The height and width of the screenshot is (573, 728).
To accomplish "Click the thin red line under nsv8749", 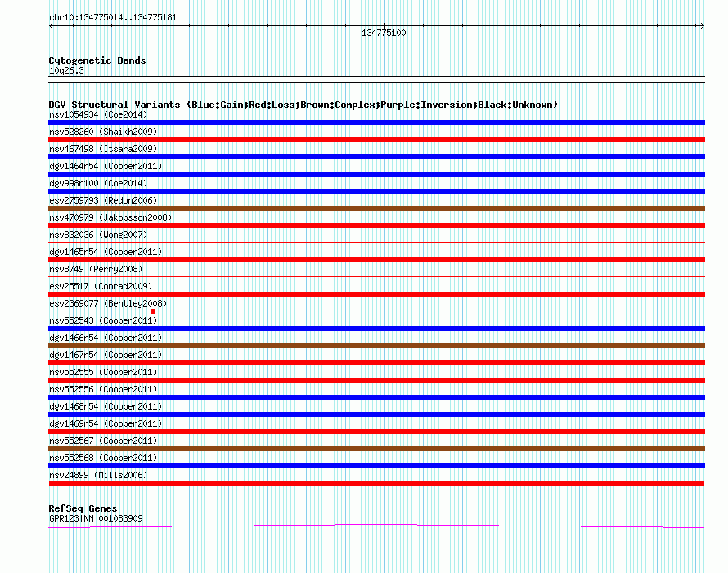I will tap(376, 276).
